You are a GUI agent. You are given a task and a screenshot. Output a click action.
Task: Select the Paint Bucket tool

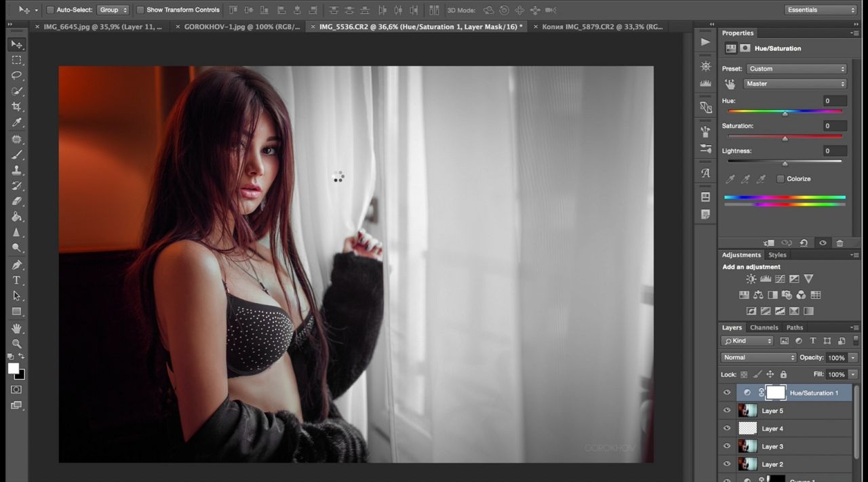point(17,217)
